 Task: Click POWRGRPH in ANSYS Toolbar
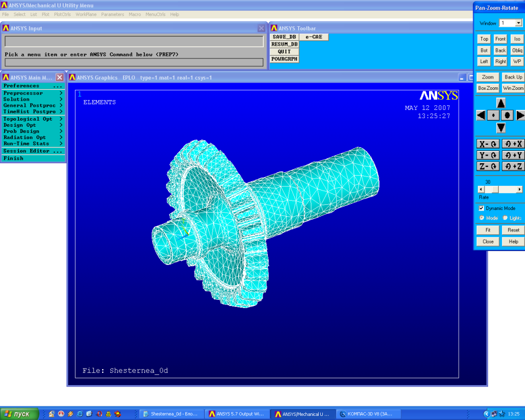(x=284, y=59)
